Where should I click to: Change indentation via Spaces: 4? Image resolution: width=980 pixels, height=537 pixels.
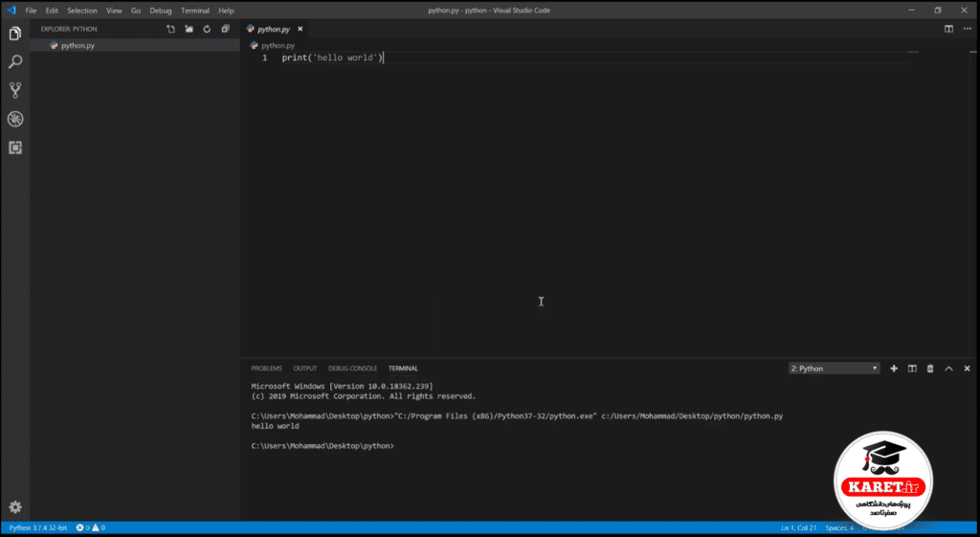(838, 527)
